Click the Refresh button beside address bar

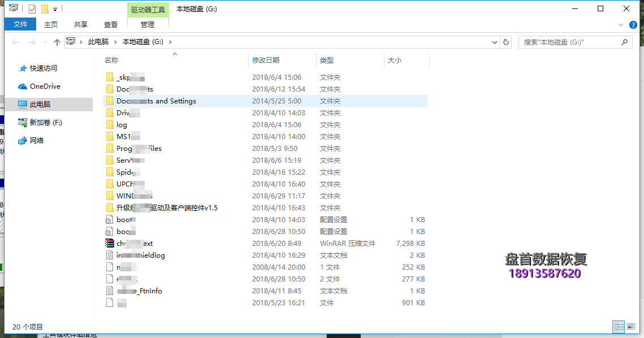506,42
